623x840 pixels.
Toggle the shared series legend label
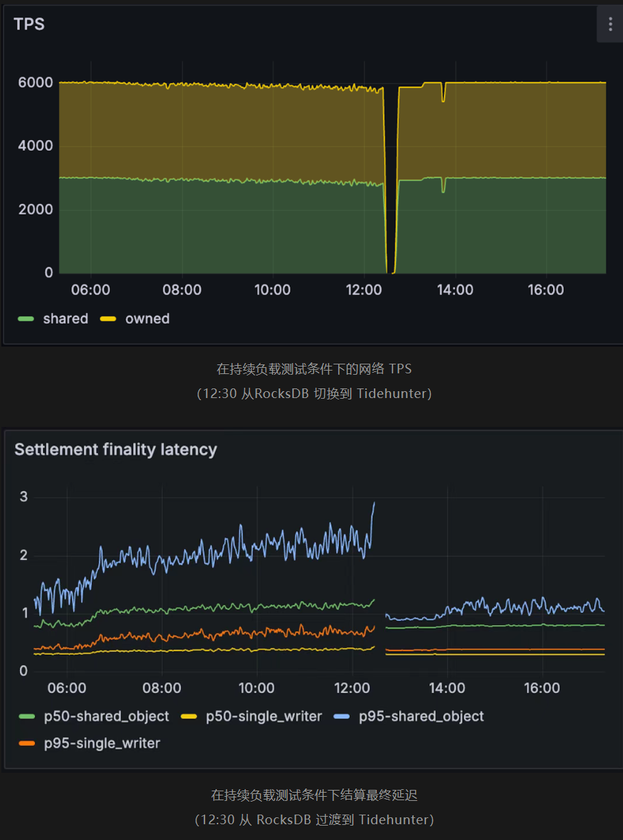(65, 318)
